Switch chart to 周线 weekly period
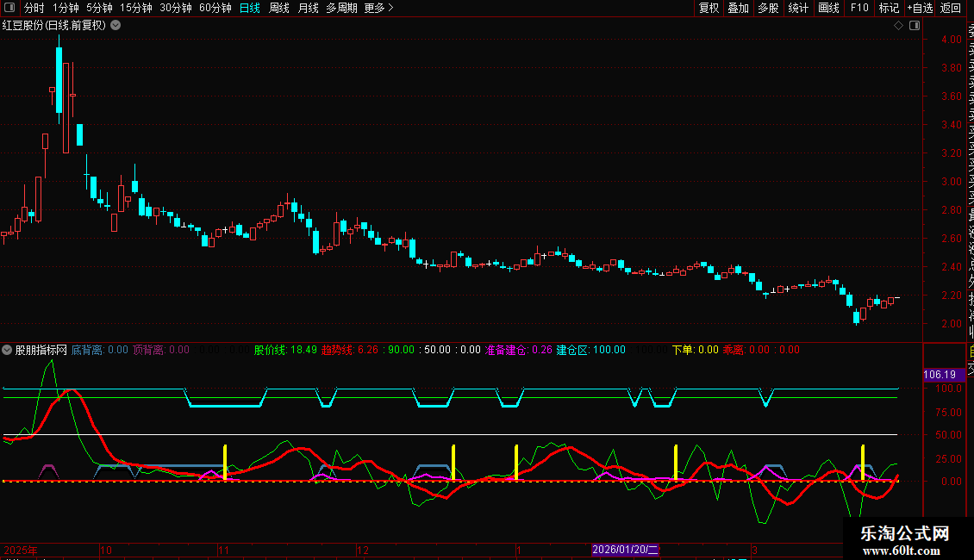Image resolution: width=974 pixels, height=560 pixels. (279, 9)
